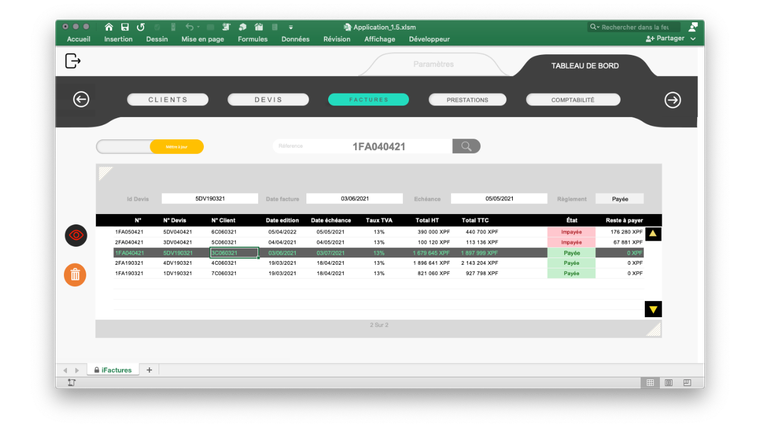
Task: Open the CLIENTS section button
Action: pos(168,99)
